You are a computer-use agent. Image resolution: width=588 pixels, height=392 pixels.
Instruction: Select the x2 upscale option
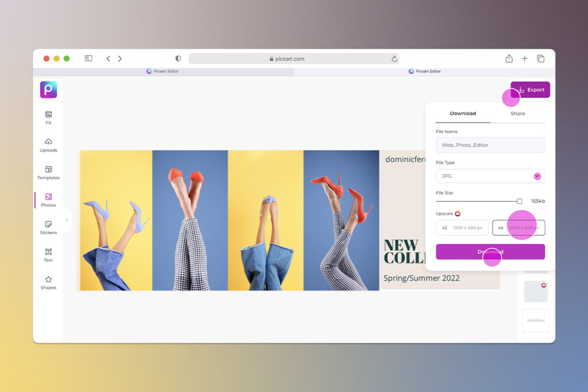pyautogui.click(x=462, y=227)
